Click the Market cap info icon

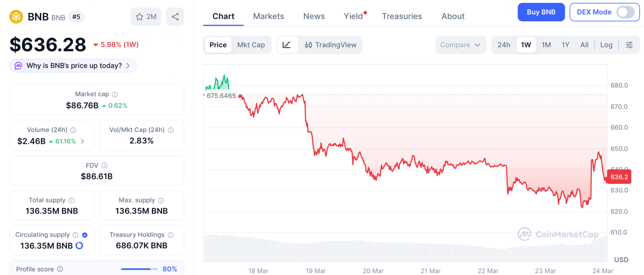[115, 94]
